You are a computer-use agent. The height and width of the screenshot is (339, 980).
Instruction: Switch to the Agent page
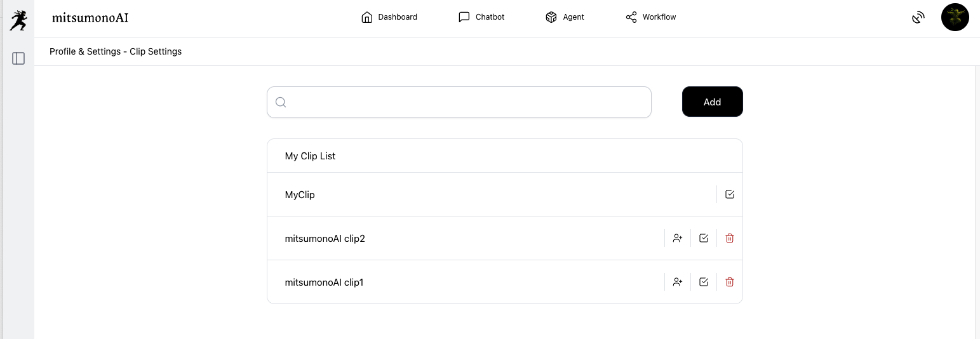[x=565, y=17]
